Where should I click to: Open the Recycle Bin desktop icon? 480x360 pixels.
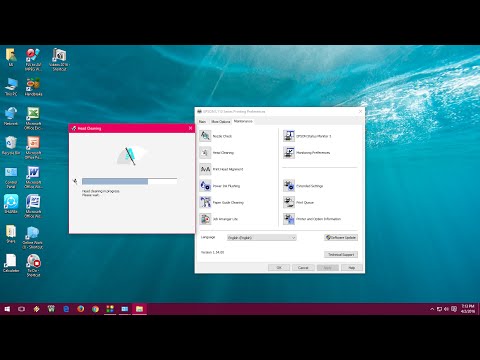pos(11,146)
